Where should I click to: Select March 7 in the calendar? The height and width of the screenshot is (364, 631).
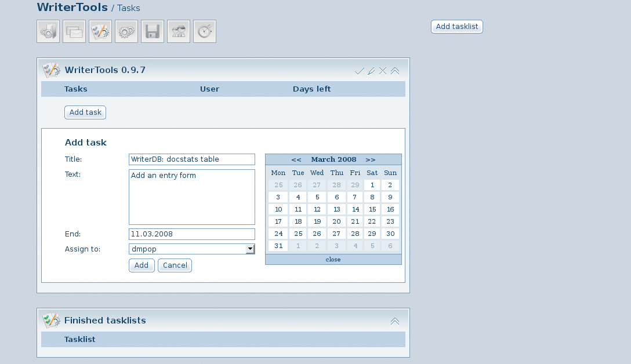coord(354,197)
